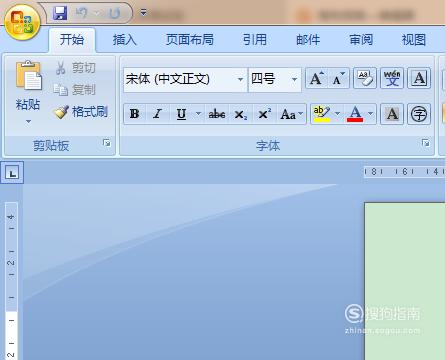
Task: Open the Aa change case menu
Action: [x=292, y=114]
